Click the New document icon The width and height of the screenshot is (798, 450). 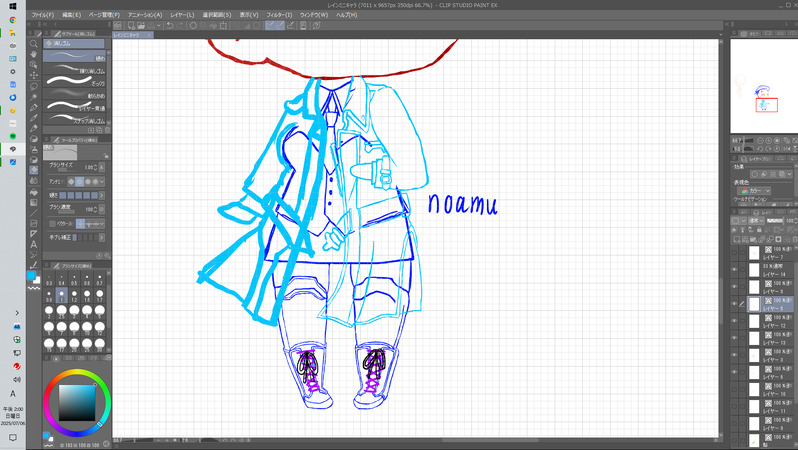(x=131, y=25)
